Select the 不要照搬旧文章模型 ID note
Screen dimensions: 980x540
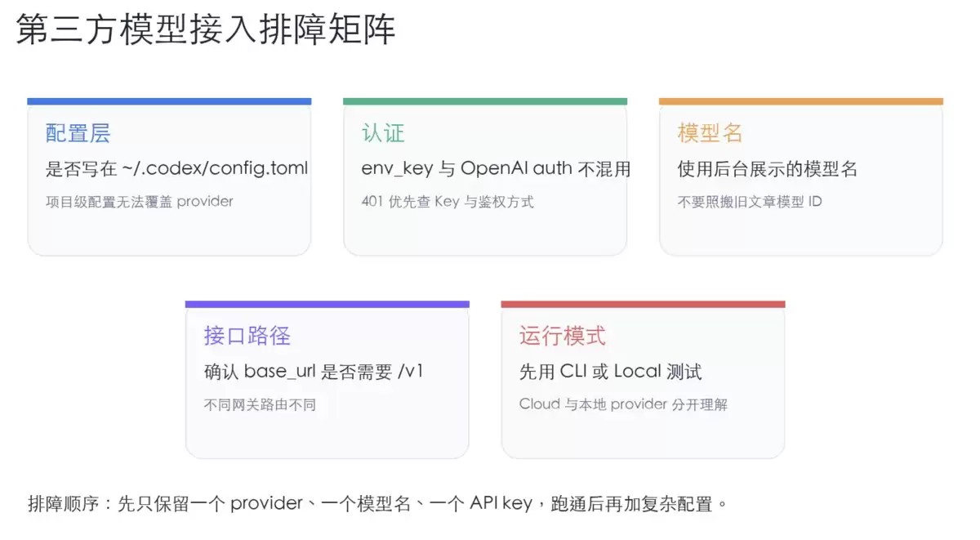(x=750, y=201)
